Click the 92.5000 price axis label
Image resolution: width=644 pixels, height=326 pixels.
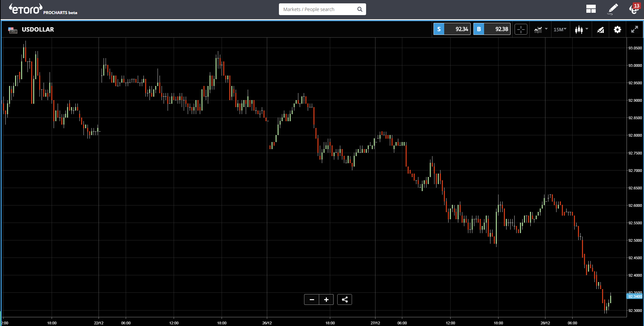point(635,240)
